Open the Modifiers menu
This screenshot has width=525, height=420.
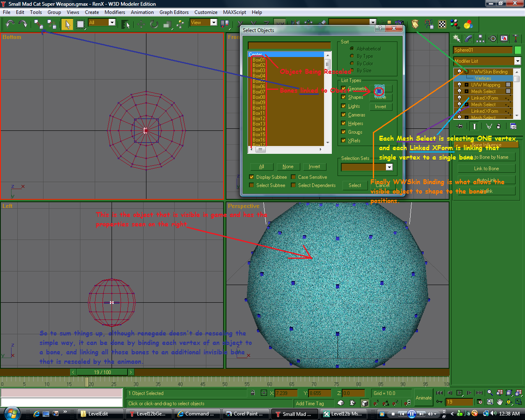tap(114, 12)
